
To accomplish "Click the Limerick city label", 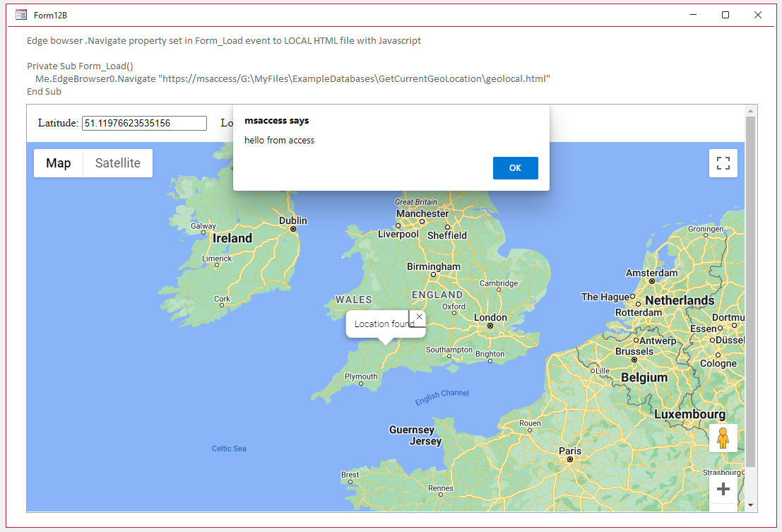I will click(x=217, y=259).
